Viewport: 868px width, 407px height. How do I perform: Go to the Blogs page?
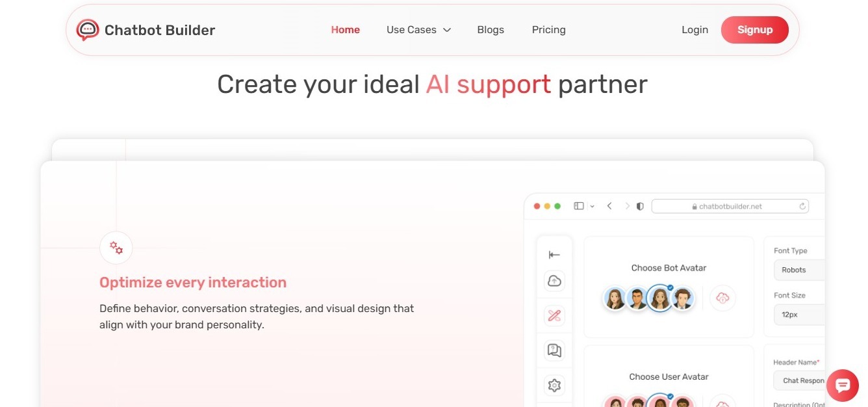point(491,30)
